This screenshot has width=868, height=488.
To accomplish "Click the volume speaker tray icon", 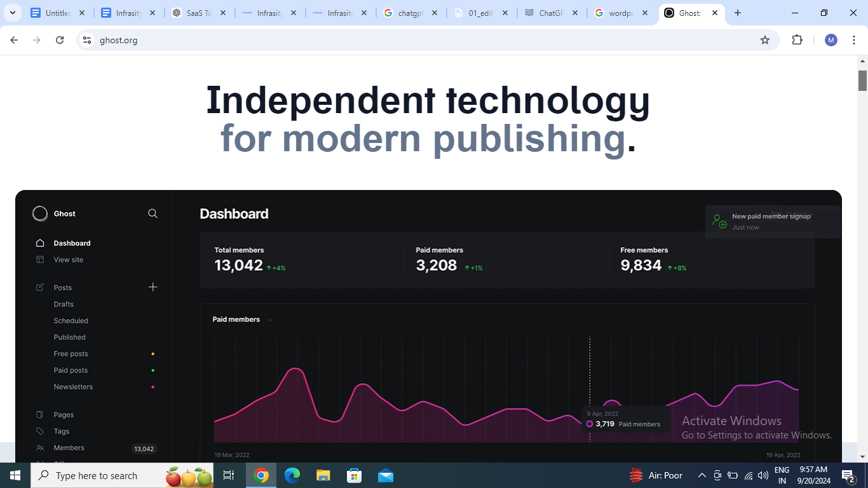I will point(763,475).
